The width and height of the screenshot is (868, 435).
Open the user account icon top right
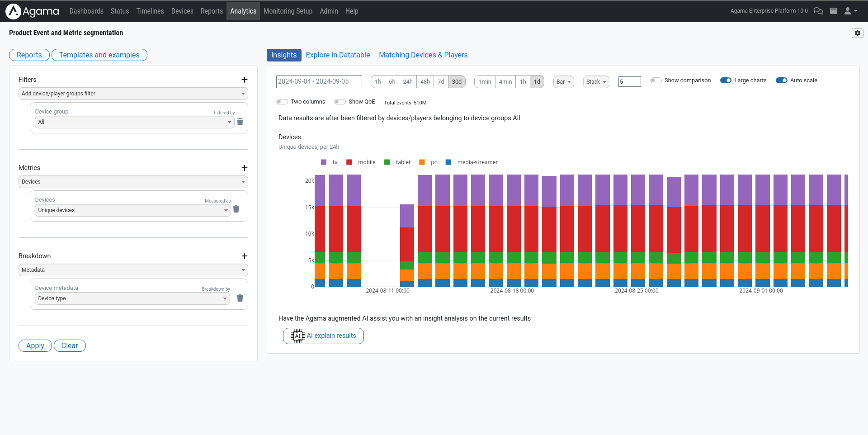[848, 11]
